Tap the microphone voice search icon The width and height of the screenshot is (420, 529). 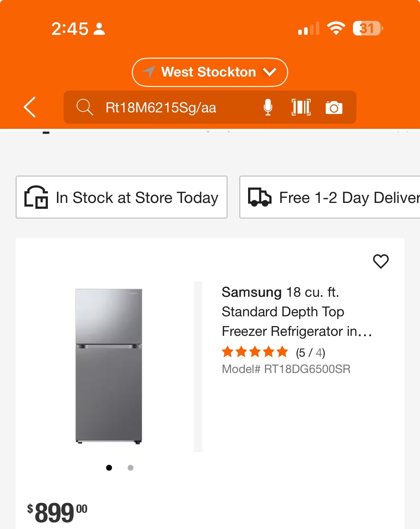(268, 107)
